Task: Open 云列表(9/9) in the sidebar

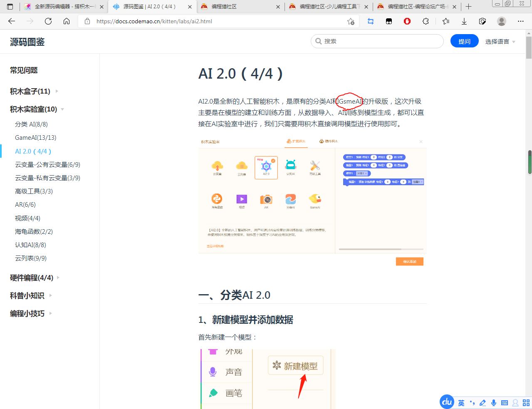Action: pos(31,258)
